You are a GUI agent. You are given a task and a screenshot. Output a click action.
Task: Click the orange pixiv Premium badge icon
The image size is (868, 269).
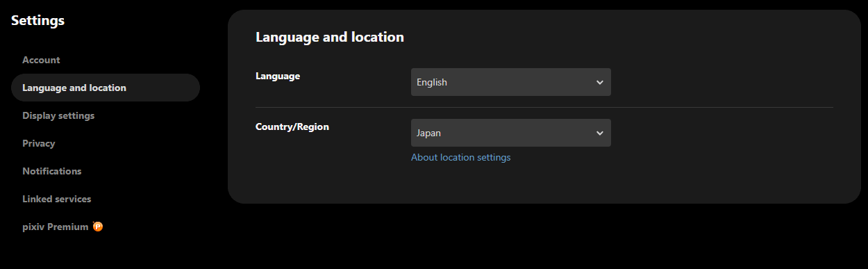point(98,227)
